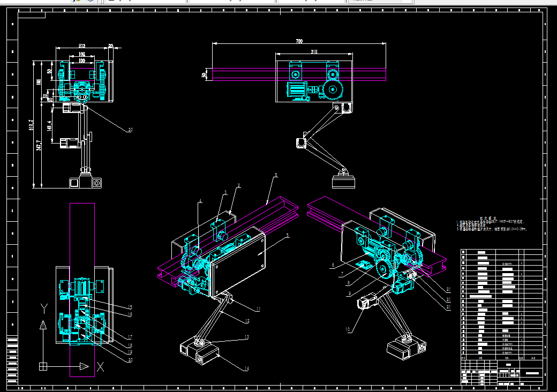Pick part balloon number 6
Viewport: 557px width, 392px height.
pyautogui.click(x=333, y=265)
